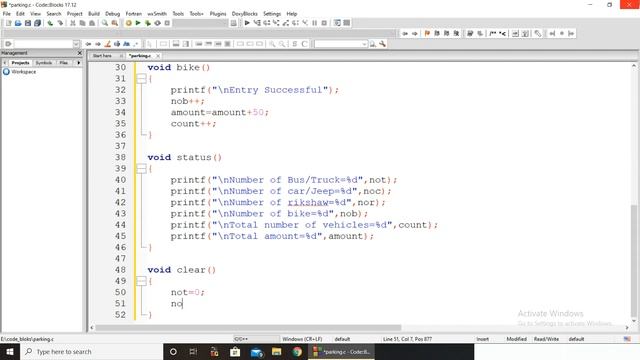Click the Break debugger pause icon

[315, 23]
